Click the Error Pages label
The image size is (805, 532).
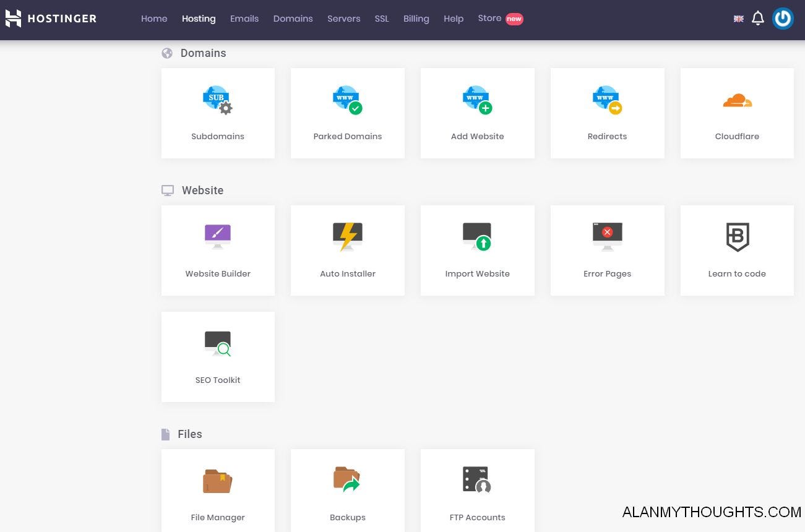point(608,273)
